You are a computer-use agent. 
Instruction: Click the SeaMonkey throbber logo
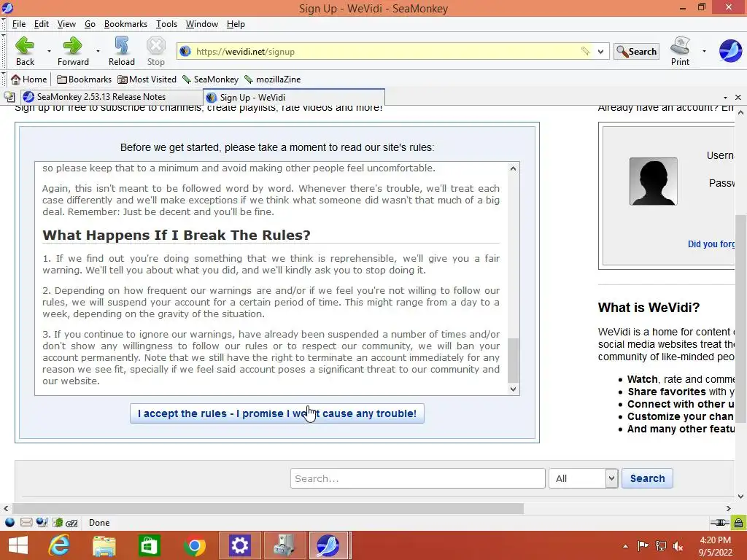pos(730,51)
